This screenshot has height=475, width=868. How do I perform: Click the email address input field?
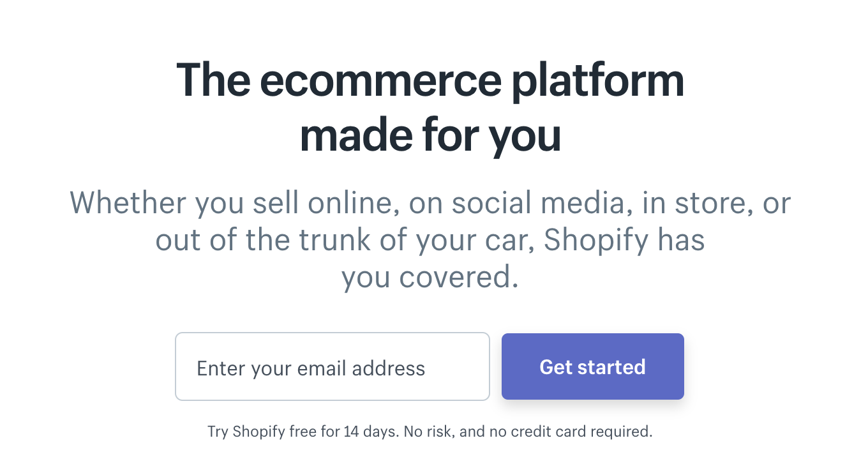tap(332, 366)
